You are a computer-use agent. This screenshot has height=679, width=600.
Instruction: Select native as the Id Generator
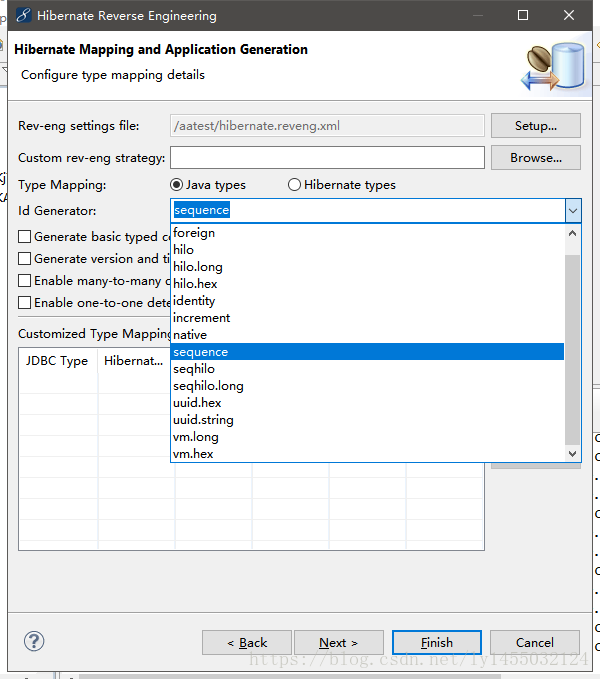(x=368, y=335)
